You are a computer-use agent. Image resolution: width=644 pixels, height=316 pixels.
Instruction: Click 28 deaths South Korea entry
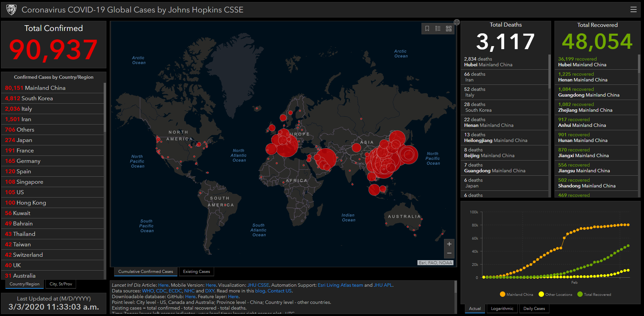tap(504, 107)
